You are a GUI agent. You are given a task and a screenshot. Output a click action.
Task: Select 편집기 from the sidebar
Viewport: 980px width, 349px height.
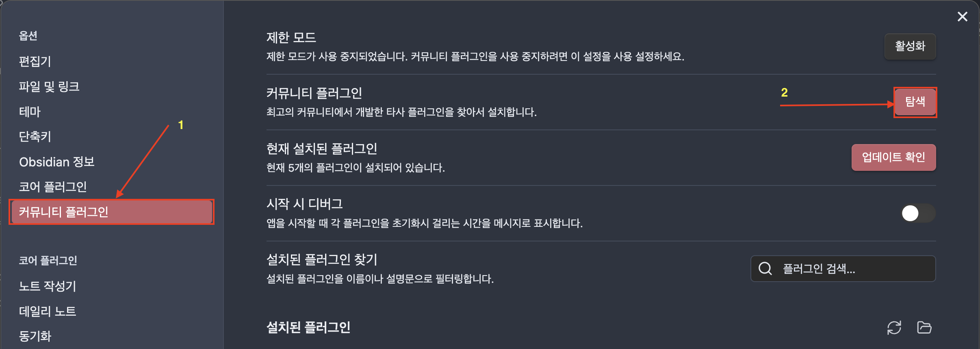[35, 61]
